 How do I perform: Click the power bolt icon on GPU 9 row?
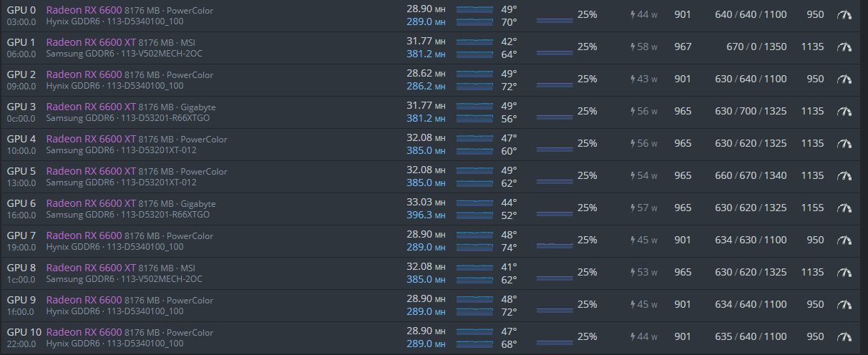(x=633, y=304)
